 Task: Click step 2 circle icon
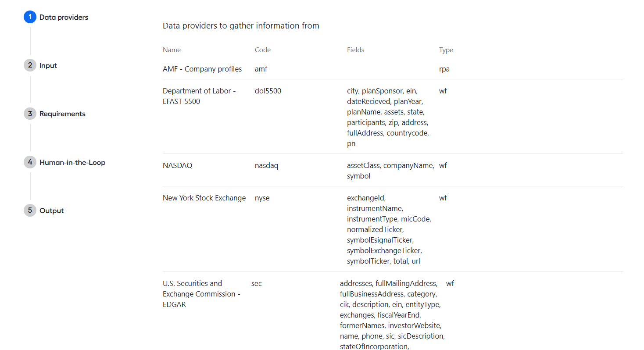click(x=30, y=65)
